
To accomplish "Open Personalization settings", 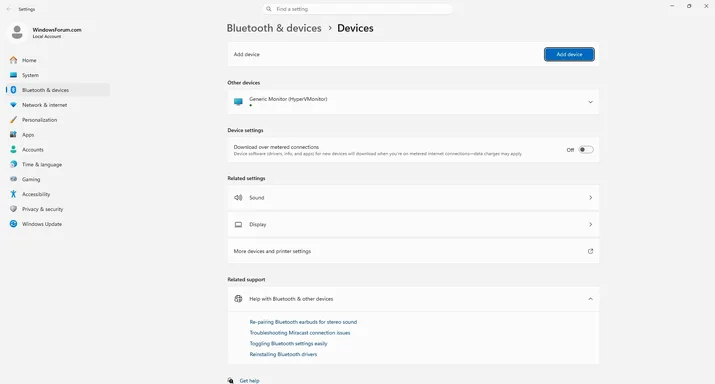I will pyautogui.click(x=58, y=120).
